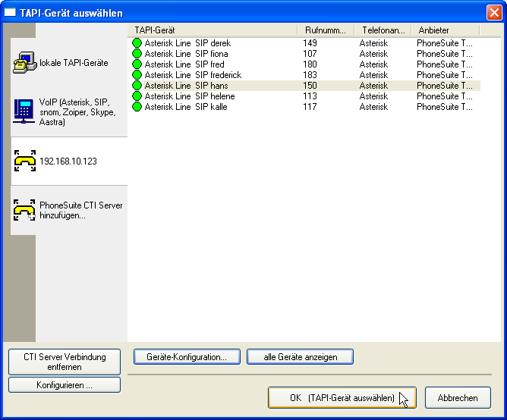507x420 pixels.
Task: Click green status dot of SIP fiona
Action: [137, 54]
